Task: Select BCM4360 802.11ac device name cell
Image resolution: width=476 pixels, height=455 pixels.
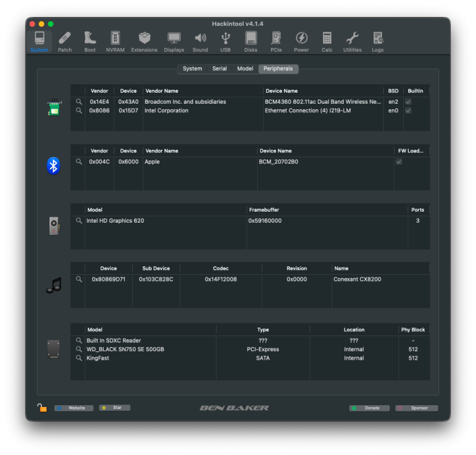Action: [323, 101]
